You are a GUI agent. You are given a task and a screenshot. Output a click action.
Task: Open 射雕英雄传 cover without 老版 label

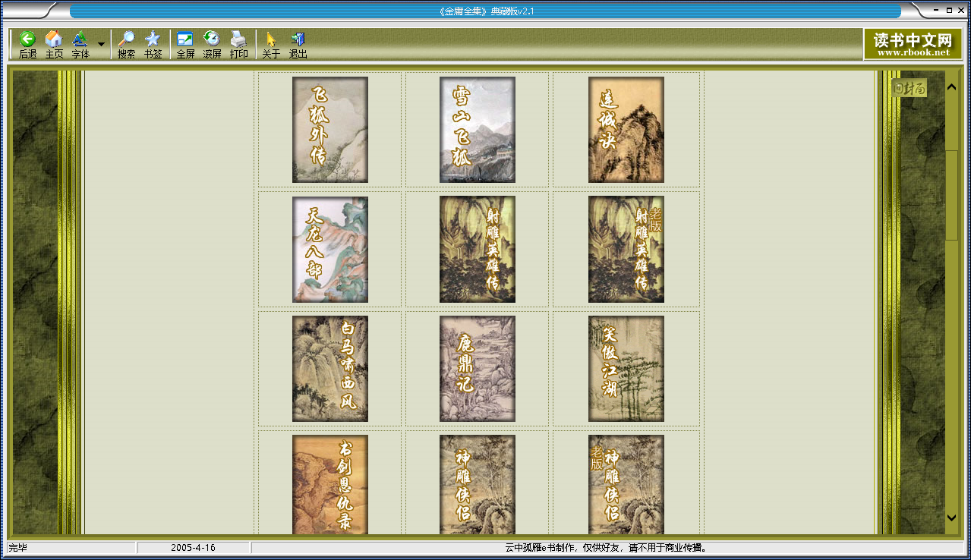point(478,250)
